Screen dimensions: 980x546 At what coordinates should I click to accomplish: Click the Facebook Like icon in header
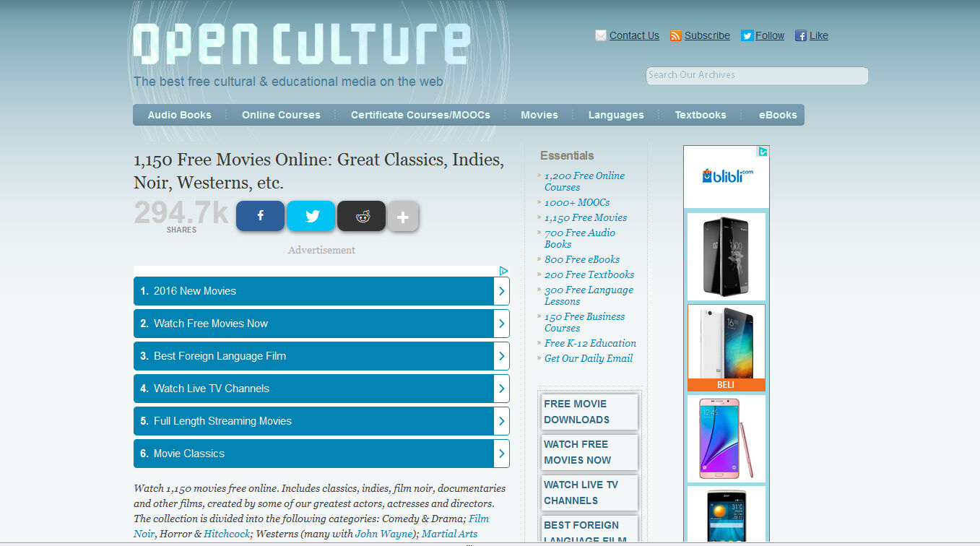tap(800, 35)
